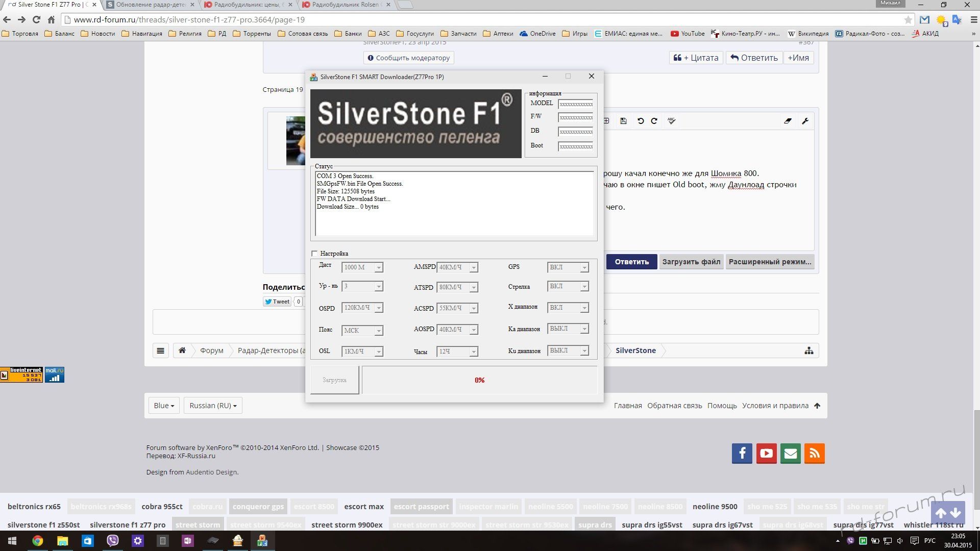Click the ABC spellcheck icon in editor
The height and width of the screenshot is (551, 980).
[x=671, y=121]
